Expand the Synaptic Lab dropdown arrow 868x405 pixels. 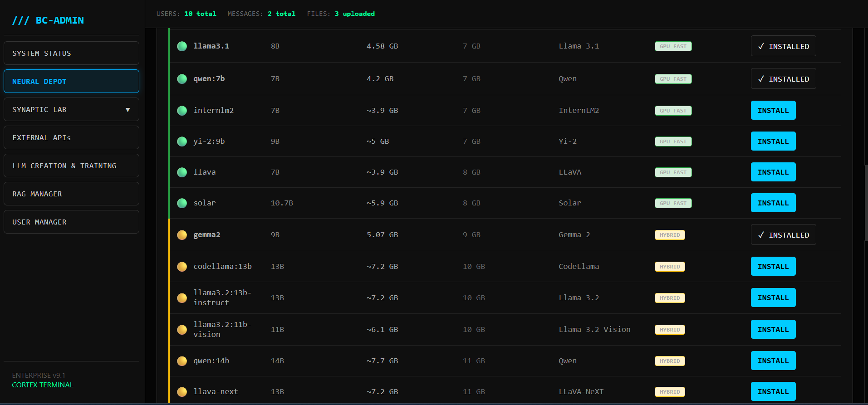point(128,110)
